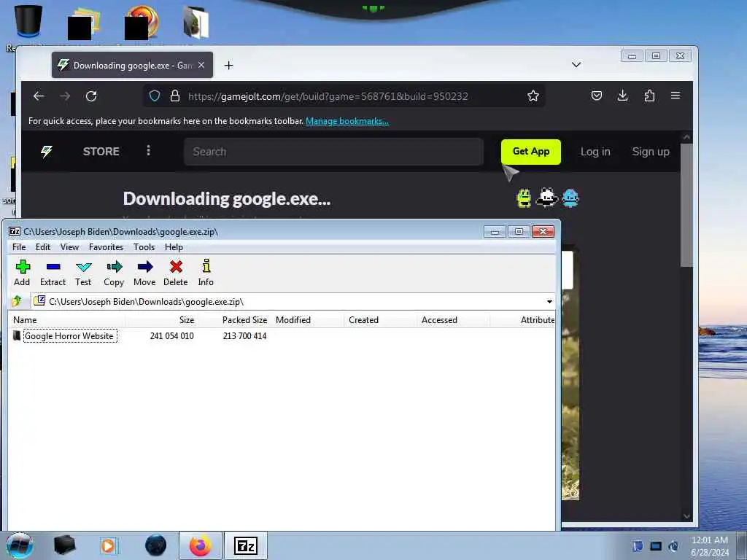Screen dimensions: 747x560
Task: Select the Copy tool in 7-Zip
Action: tap(114, 273)
